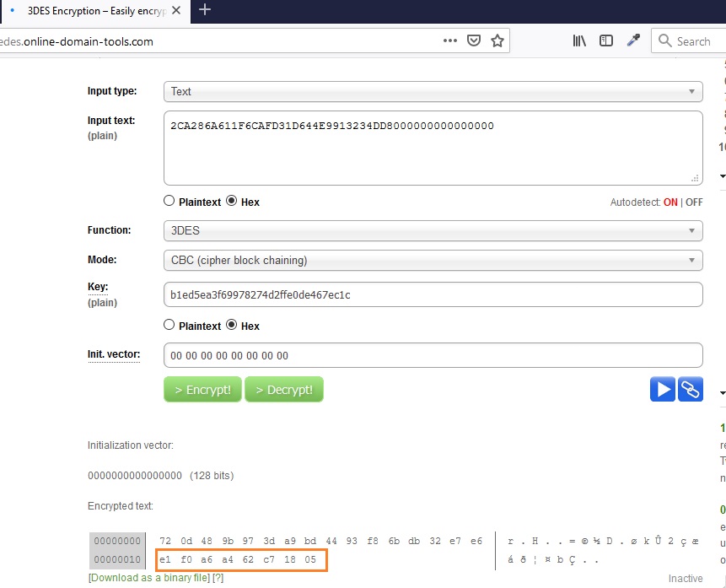Click the Encrypted text heading
Screen dimensions: 726x588
[x=121, y=506]
